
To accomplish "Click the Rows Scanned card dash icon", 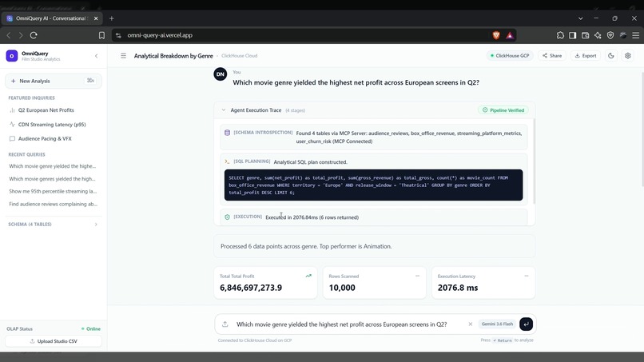I will [x=417, y=276].
